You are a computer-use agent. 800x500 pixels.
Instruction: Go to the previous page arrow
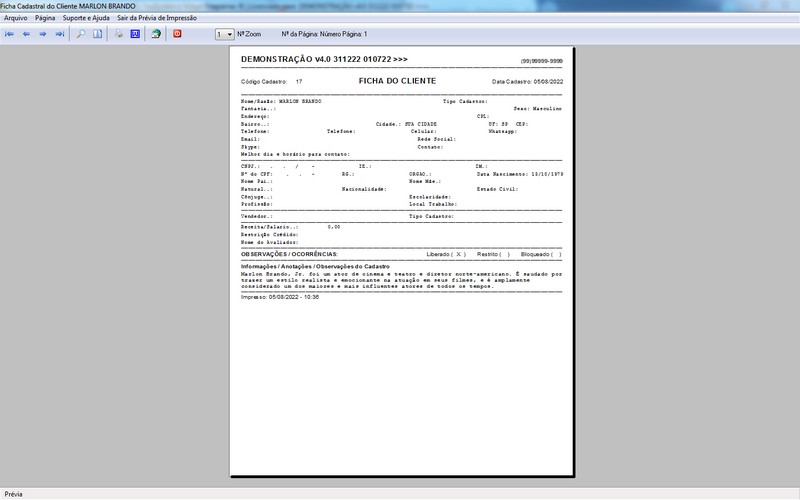[x=26, y=34]
